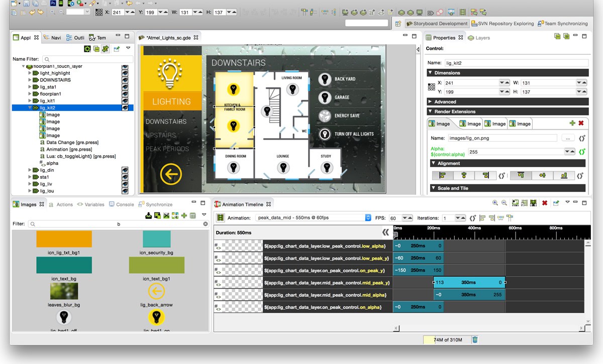Collapse the timeline list with double-chevron icon

coord(385,232)
